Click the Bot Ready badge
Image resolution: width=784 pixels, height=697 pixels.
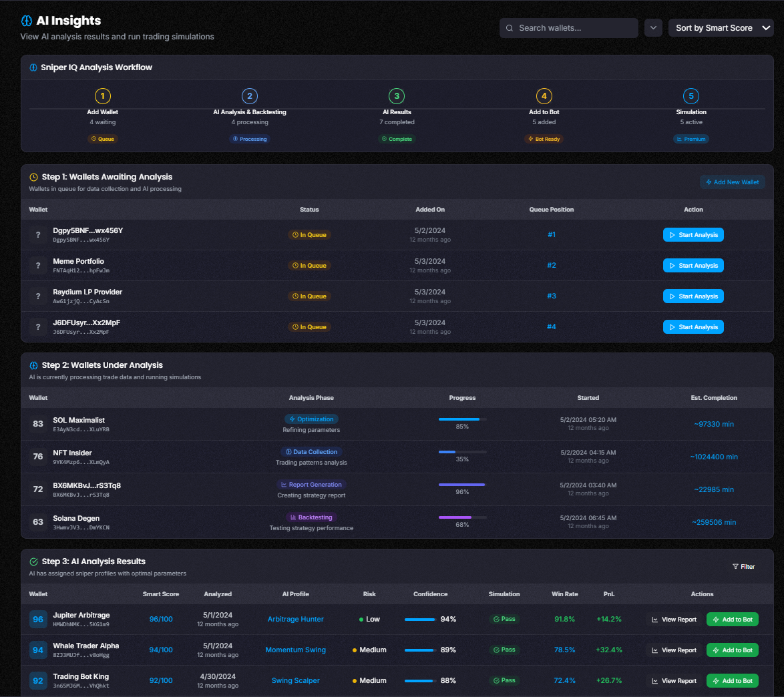click(544, 139)
